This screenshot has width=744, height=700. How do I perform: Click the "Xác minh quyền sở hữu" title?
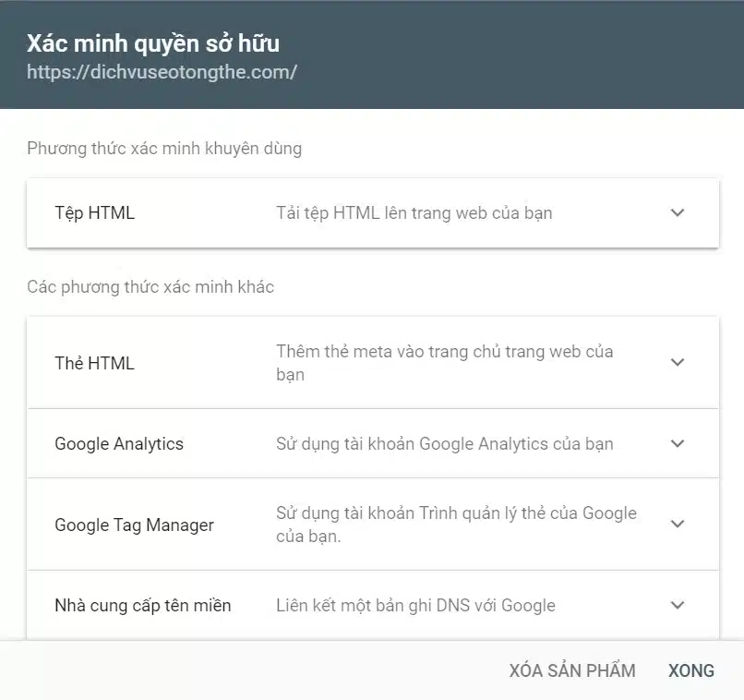coord(152,42)
